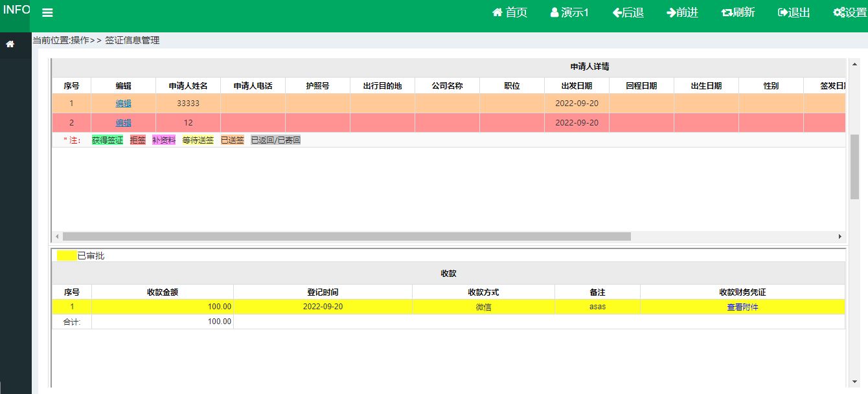Open 设置 settings gear
The image size is (868, 394).
click(849, 13)
